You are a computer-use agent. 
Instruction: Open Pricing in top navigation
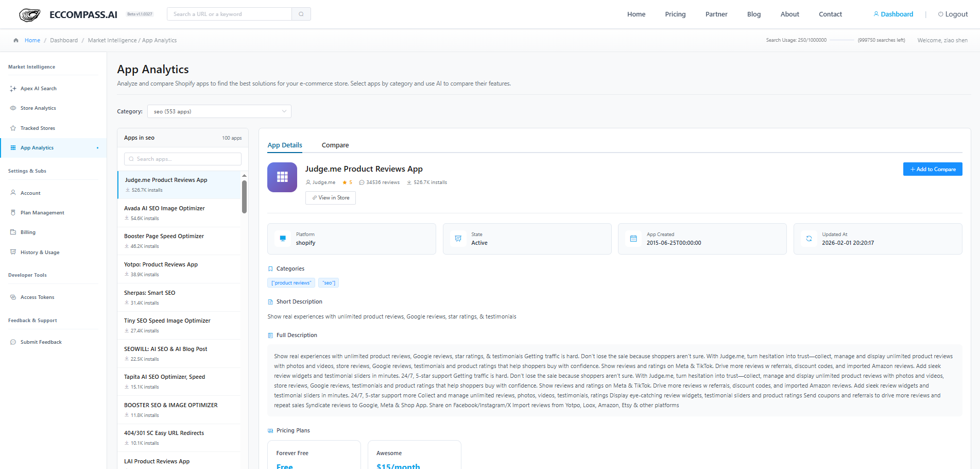pyautogui.click(x=675, y=14)
